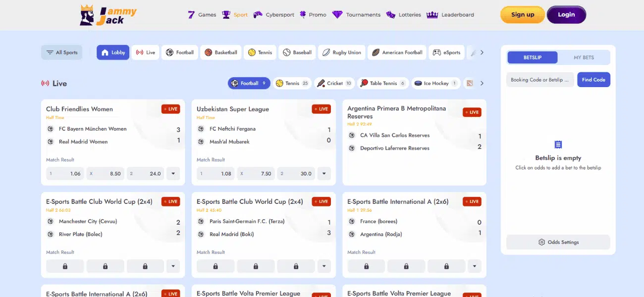Filter live events by Ice Hockey 1
644x297 pixels.
pyautogui.click(x=436, y=83)
